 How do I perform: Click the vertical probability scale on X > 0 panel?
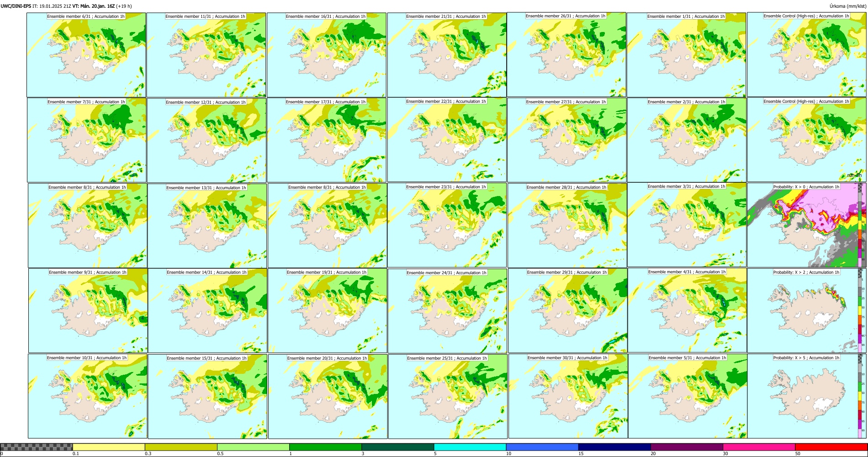coord(860,225)
